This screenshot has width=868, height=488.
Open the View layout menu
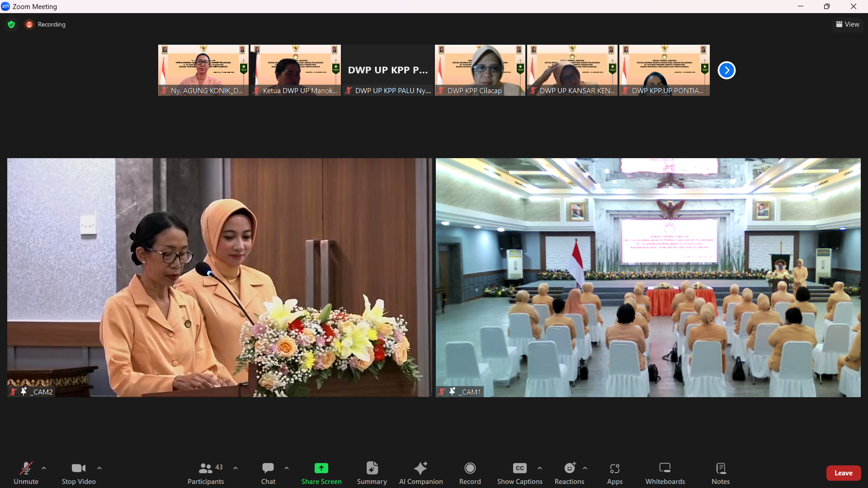[848, 24]
